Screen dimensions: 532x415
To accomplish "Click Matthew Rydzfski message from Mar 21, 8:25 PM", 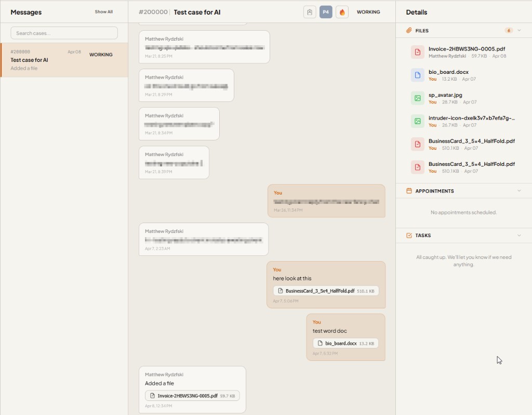I will (204, 47).
